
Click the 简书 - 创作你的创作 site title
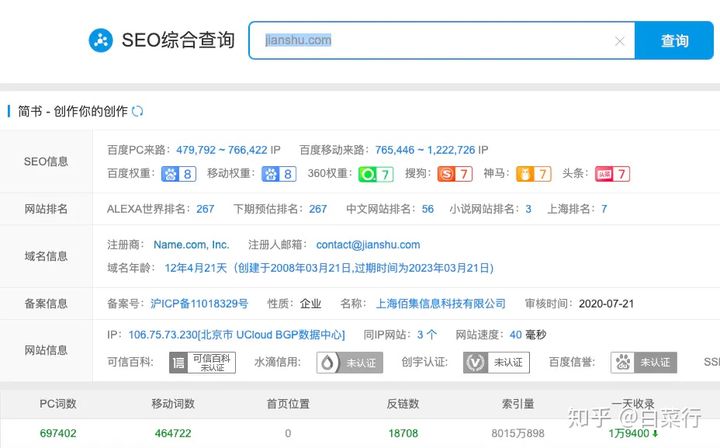(73, 111)
